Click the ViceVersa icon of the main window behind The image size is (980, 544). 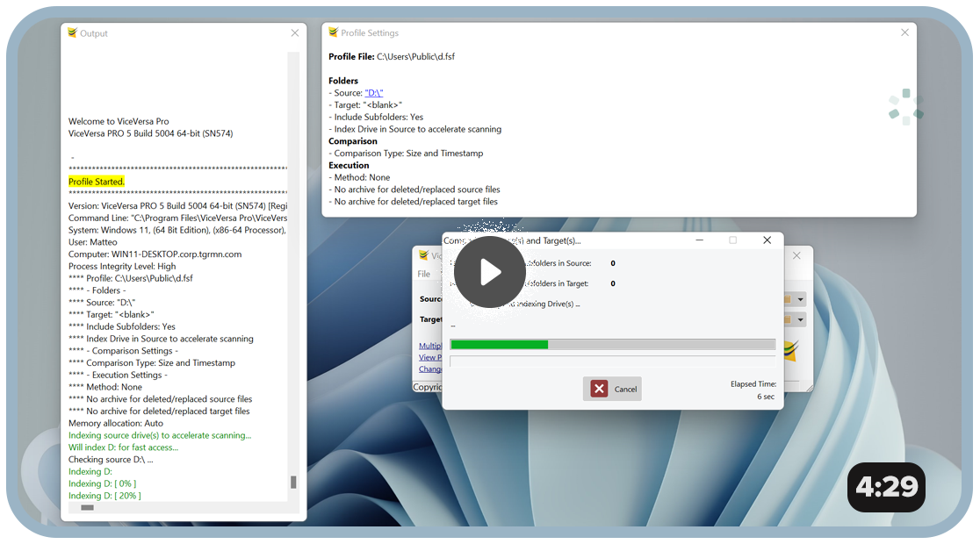pos(424,255)
